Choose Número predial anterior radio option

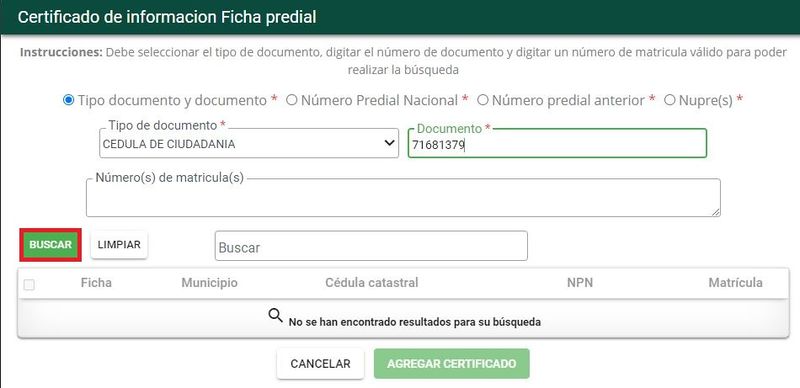click(x=482, y=100)
